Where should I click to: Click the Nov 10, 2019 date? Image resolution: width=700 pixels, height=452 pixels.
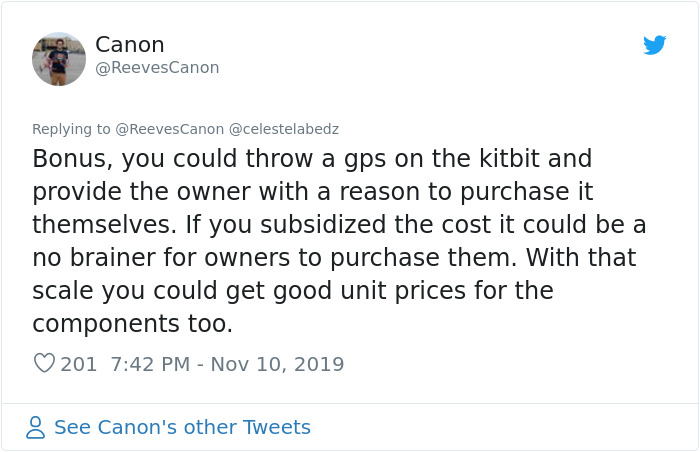tap(275, 364)
